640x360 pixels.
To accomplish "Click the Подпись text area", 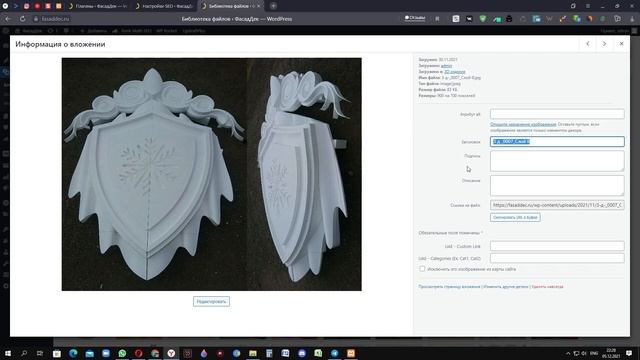I will point(557,161).
